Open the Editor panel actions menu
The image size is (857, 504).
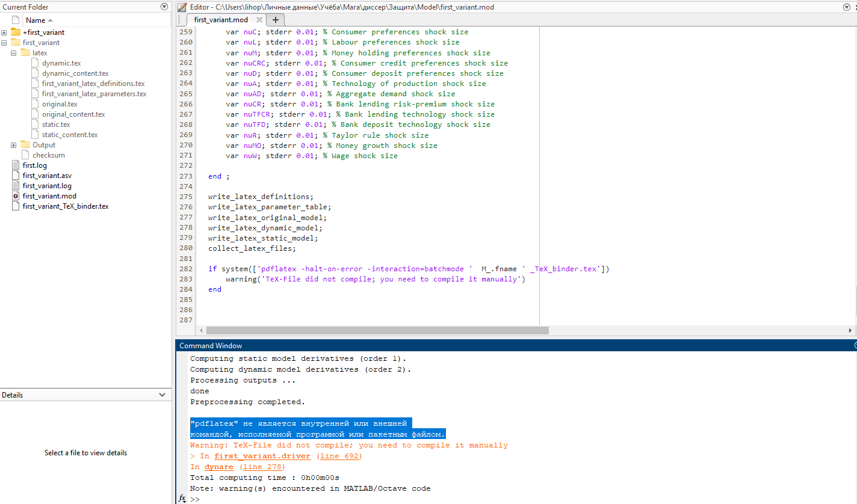tap(847, 7)
